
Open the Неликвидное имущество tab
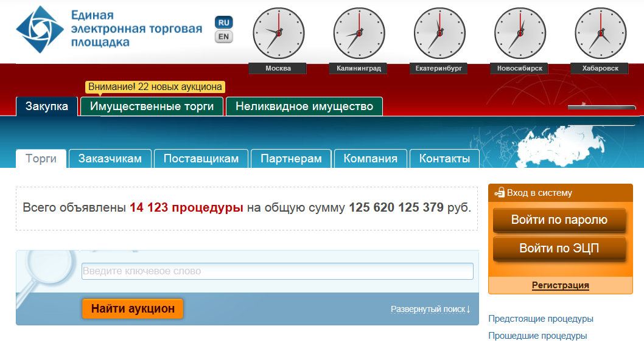pyautogui.click(x=304, y=106)
